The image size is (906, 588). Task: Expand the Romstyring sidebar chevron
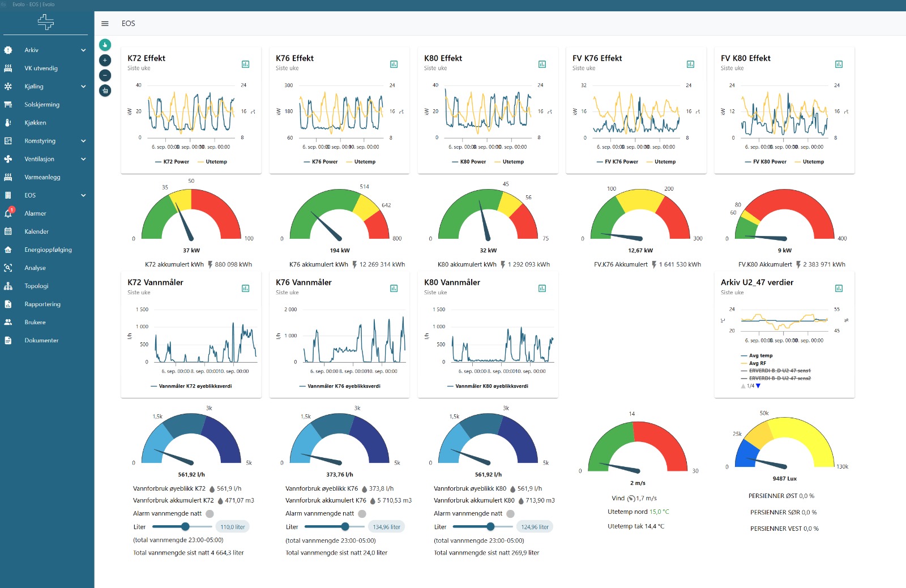83,141
